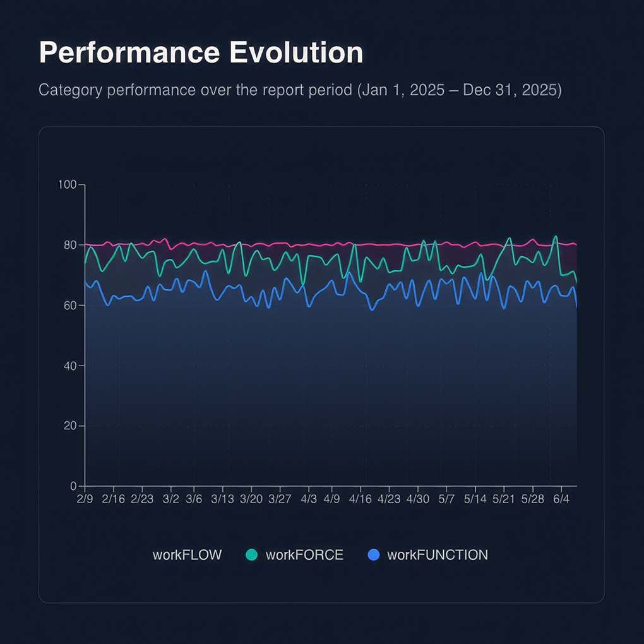The image size is (644, 644).
Task: Select the 6/4 x-axis date label
Action: coord(561,499)
